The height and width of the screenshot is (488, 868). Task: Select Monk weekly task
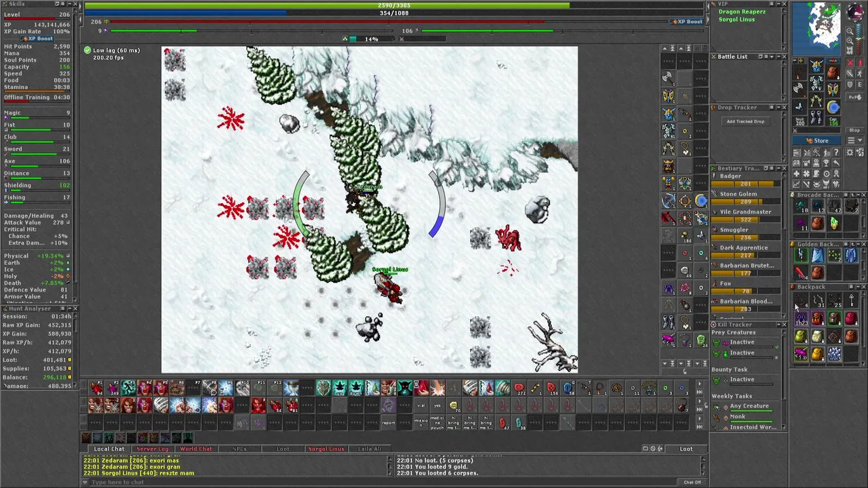[x=743, y=418]
